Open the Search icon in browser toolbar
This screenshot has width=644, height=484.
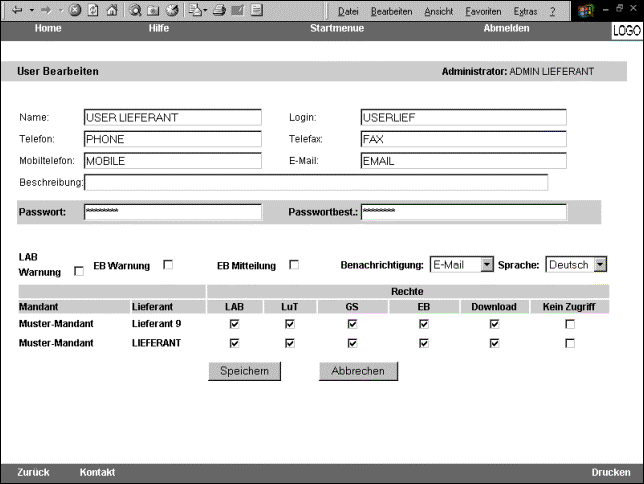point(135,10)
